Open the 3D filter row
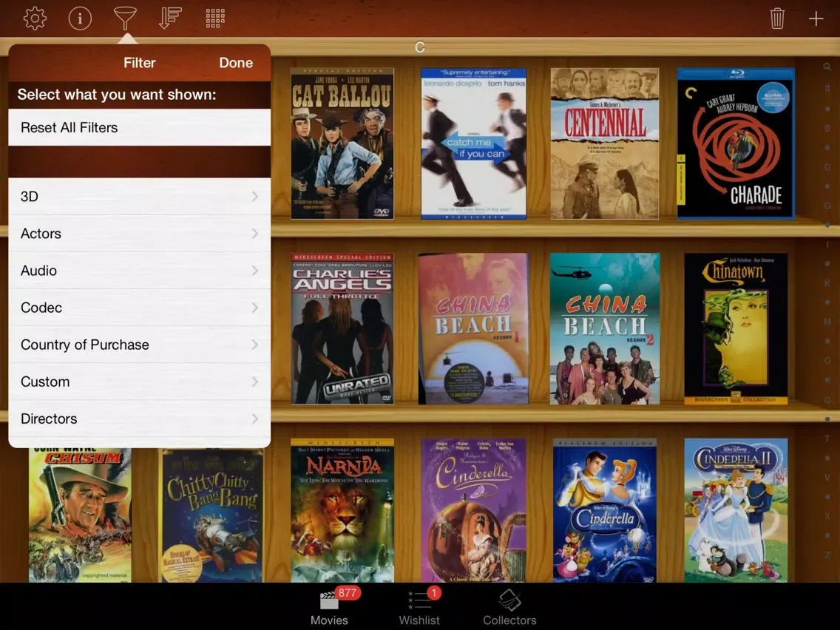This screenshot has width=840, height=630. point(139,196)
